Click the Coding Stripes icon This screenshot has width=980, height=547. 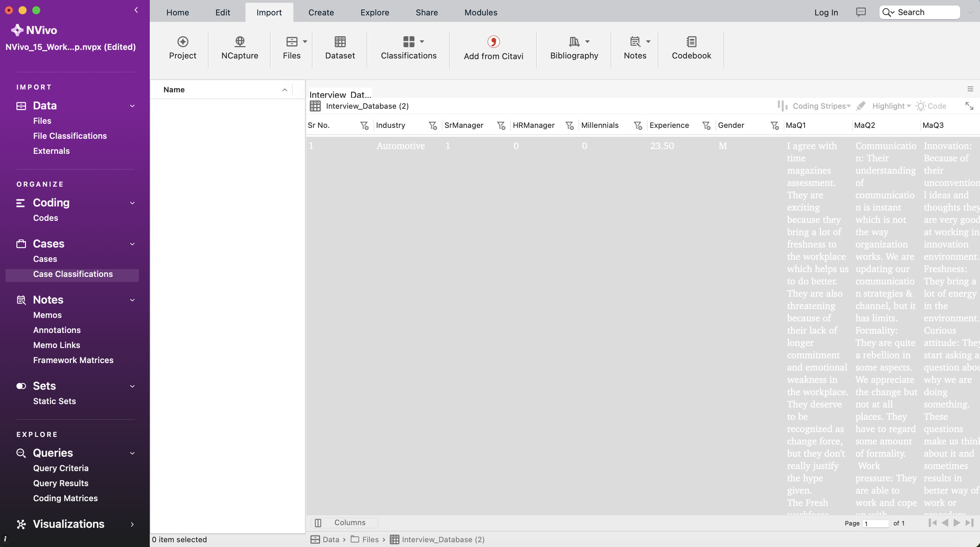(783, 106)
